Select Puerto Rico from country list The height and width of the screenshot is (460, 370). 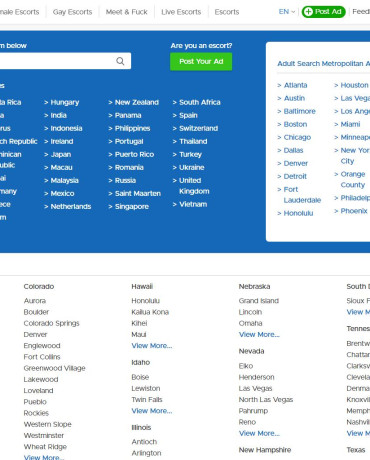(x=134, y=154)
